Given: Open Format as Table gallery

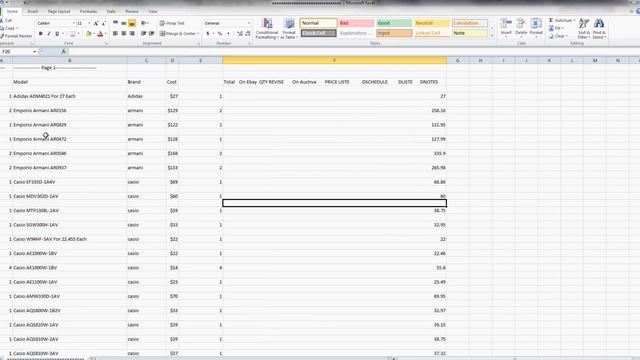Looking at the screenshot, I should pos(289,29).
